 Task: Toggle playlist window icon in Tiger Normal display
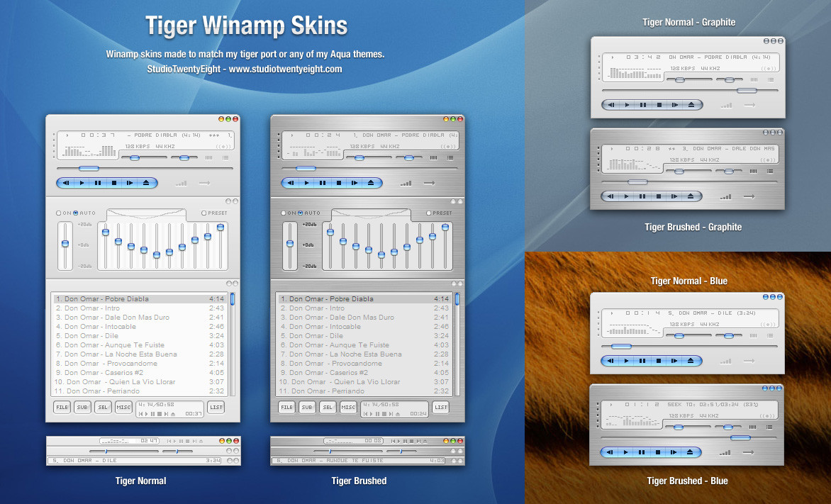click(x=225, y=157)
